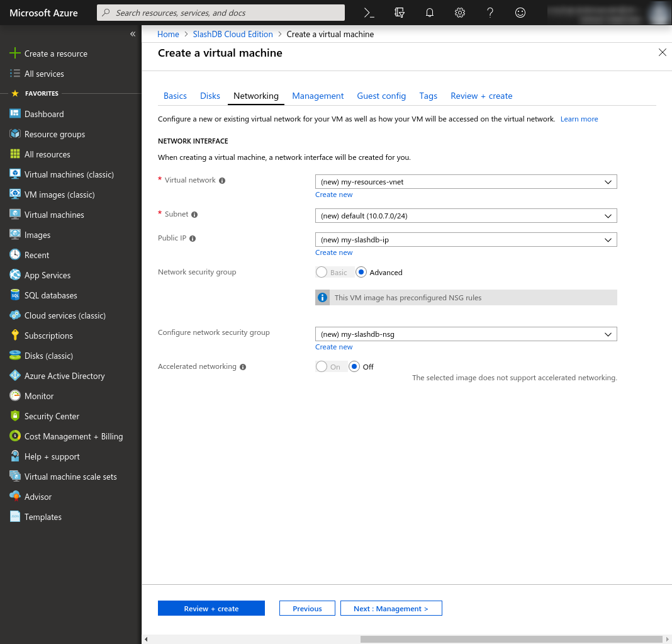Click the info icon beside Virtual network

(222, 181)
